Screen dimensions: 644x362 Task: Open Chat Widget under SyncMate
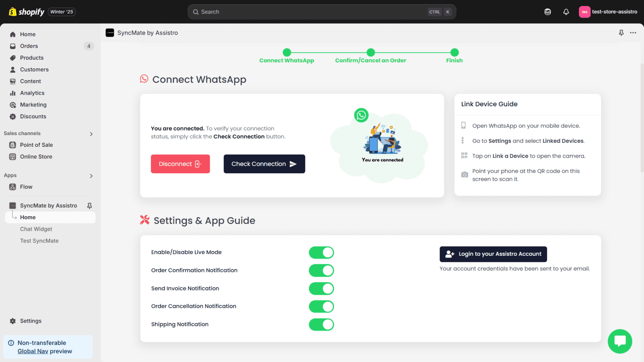(x=36, y=229)
